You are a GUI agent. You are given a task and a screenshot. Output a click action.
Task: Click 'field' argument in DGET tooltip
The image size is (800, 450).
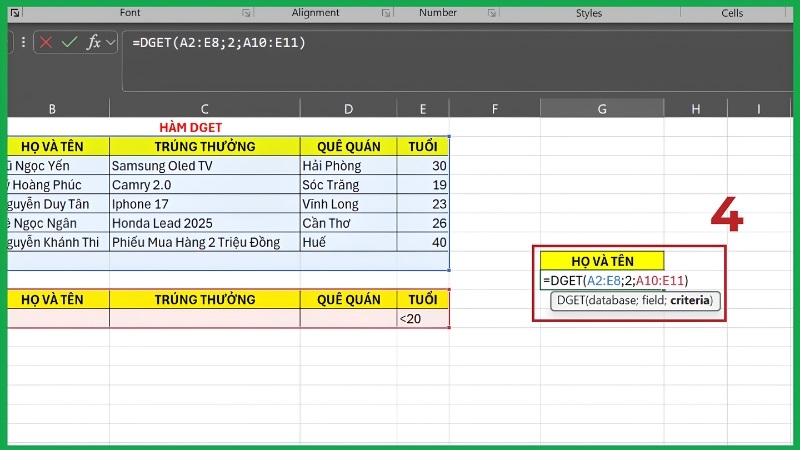653,300
